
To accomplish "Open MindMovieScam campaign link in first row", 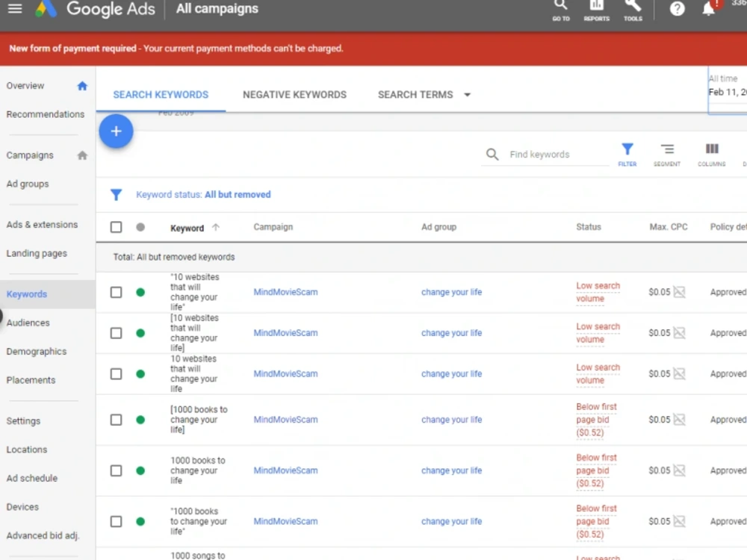I will pyautogui.click(x=285, y=293).
